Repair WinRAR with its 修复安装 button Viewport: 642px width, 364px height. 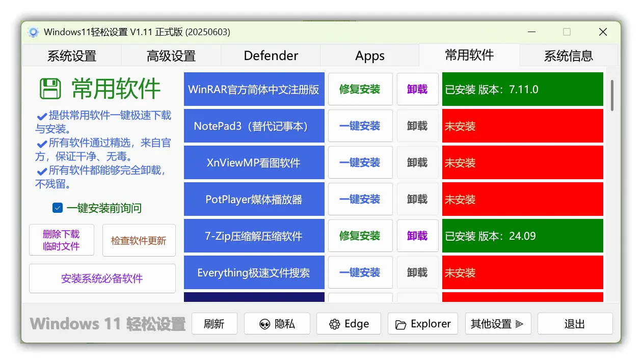click(x=360, y=89)
